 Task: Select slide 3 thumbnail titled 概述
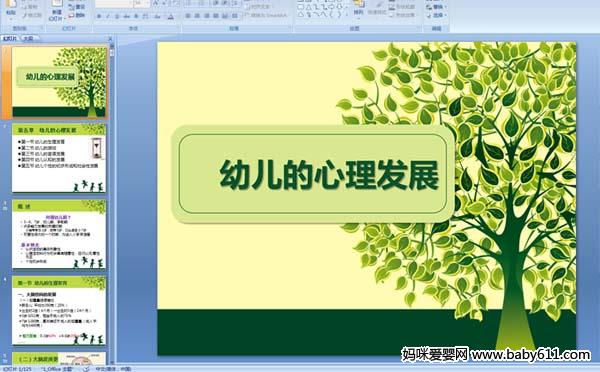[x=59, y=234]
